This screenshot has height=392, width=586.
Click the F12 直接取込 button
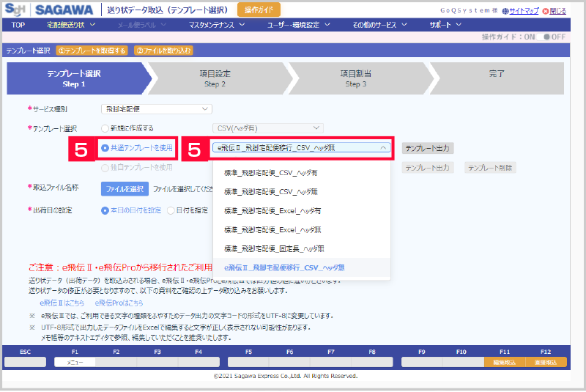click(x=546, y=362)
